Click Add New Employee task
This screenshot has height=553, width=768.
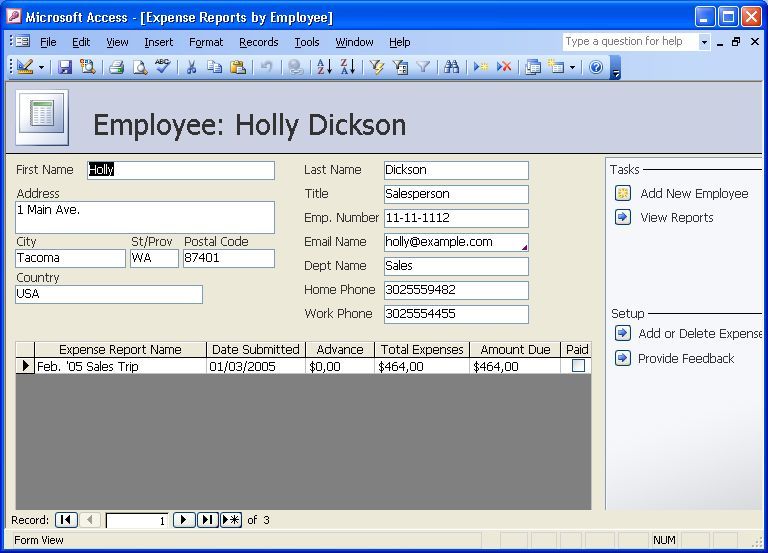point(693,193)
